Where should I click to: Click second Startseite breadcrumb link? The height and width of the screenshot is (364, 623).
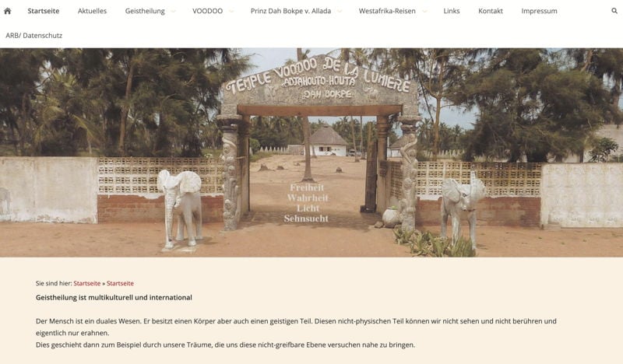[120, 283]
